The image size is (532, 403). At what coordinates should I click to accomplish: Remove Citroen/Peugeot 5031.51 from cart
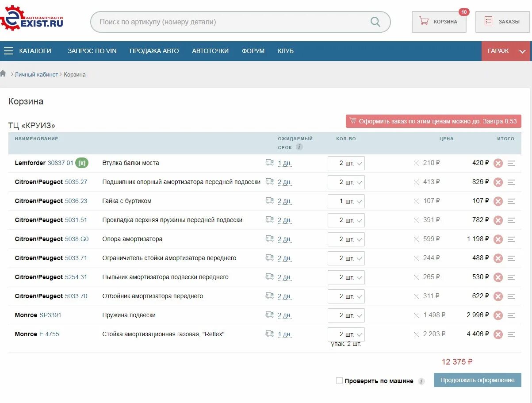pyautogui.click(x=498, y=220)
